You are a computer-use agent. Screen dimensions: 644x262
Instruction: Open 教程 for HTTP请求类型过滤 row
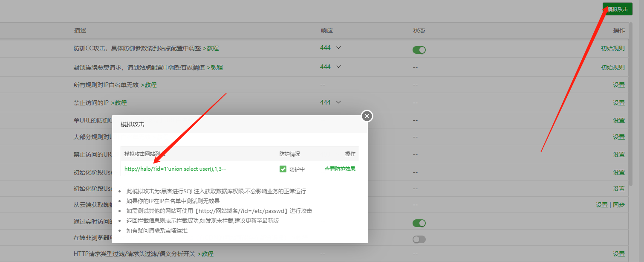pyautogui.click(x=206, y=253)
